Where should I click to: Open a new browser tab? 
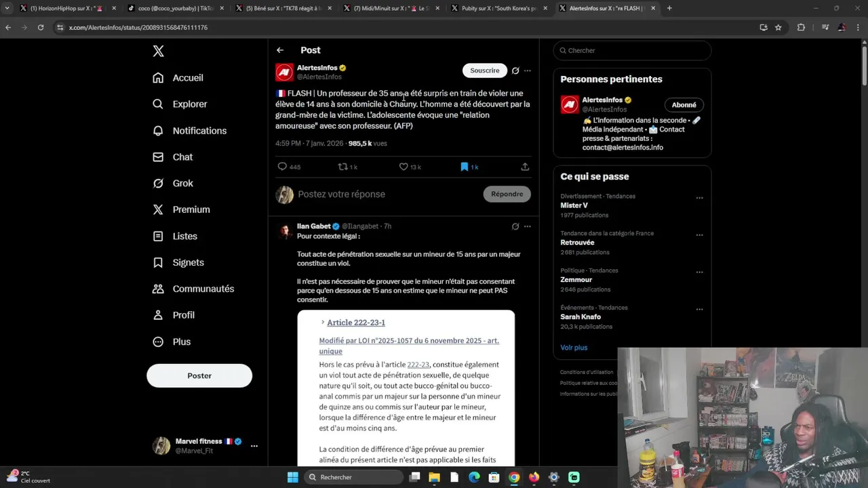tap(669, 8)
